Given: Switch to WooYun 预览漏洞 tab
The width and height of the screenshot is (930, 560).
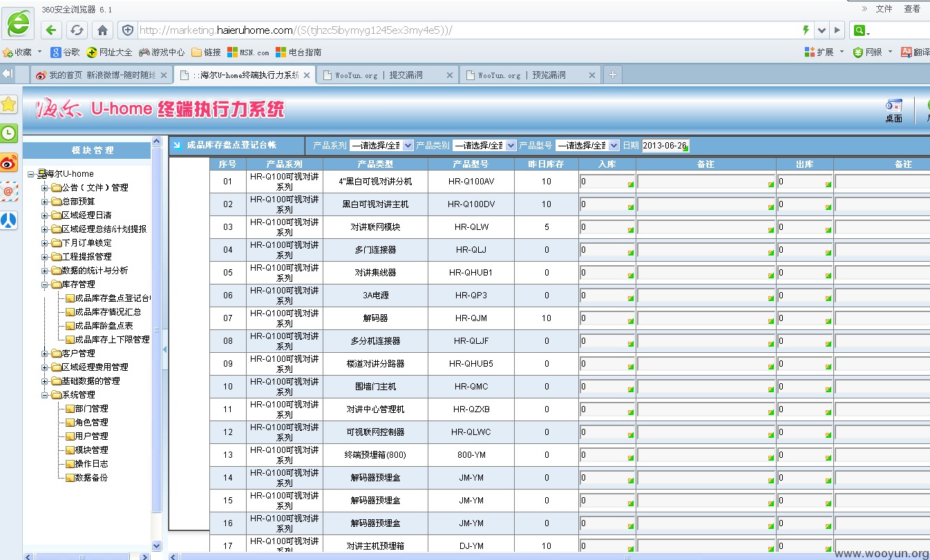Looking at the screenshot, I should click(531, 75).
